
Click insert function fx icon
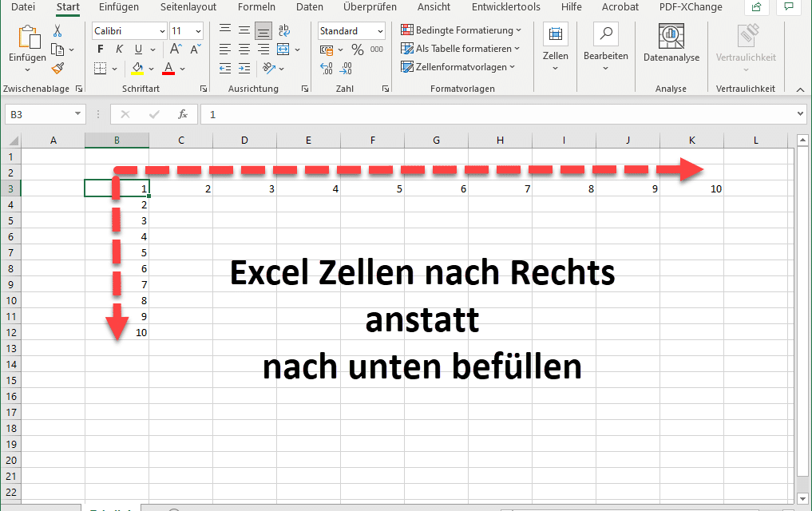(x=182, y=114)
